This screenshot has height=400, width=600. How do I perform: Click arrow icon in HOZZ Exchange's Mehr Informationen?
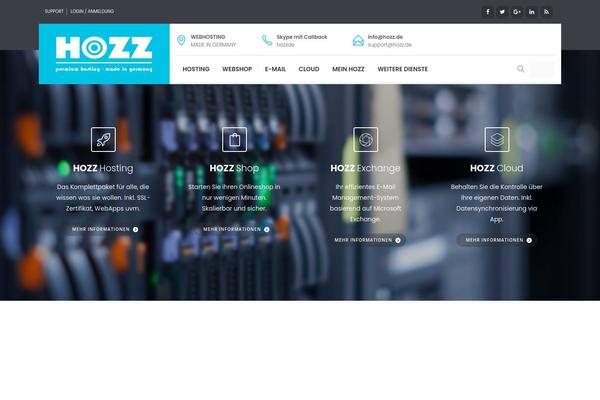click(x=398, y=240)
